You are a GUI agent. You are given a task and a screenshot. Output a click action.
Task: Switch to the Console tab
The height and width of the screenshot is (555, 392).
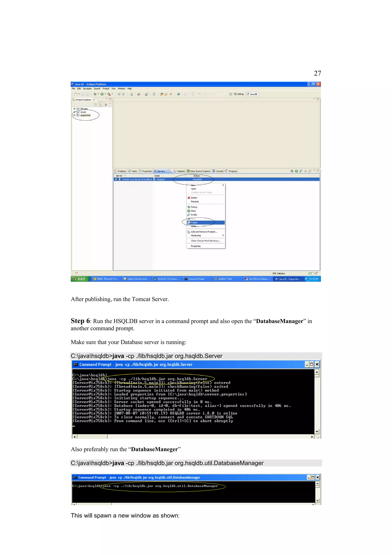[x=218, y=171]
